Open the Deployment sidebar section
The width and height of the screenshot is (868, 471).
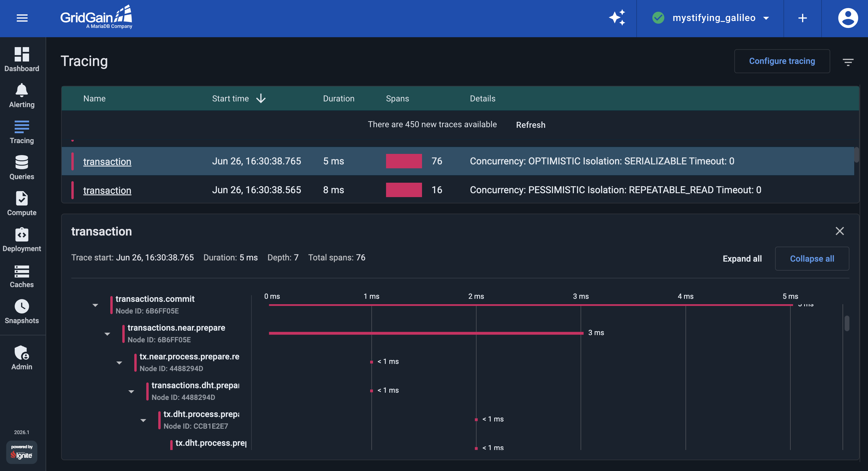point(22,240)
